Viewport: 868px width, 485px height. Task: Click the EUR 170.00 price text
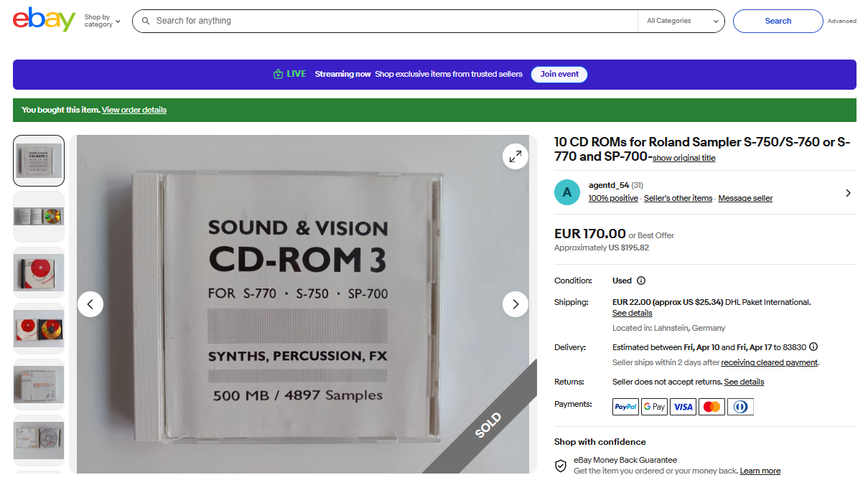coord(590,234)
